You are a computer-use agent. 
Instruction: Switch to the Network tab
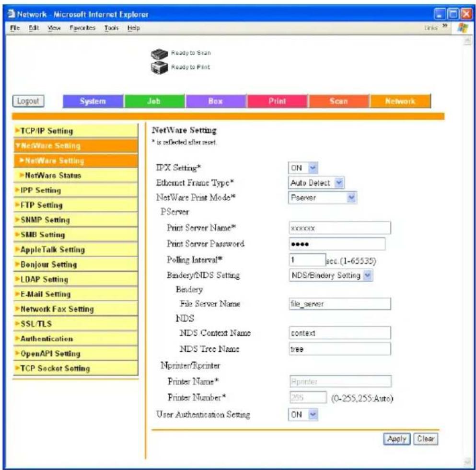(400, 101)
